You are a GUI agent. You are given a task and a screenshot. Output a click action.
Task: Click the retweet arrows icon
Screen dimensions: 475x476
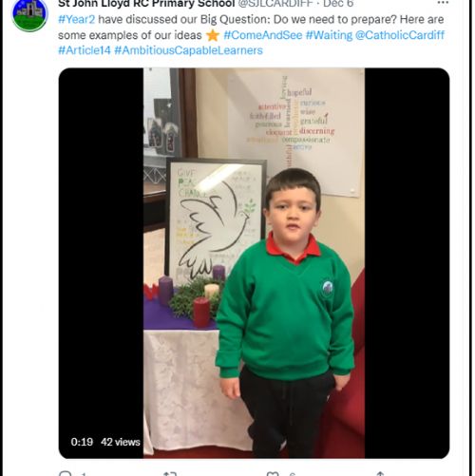(x=170, y=474)
